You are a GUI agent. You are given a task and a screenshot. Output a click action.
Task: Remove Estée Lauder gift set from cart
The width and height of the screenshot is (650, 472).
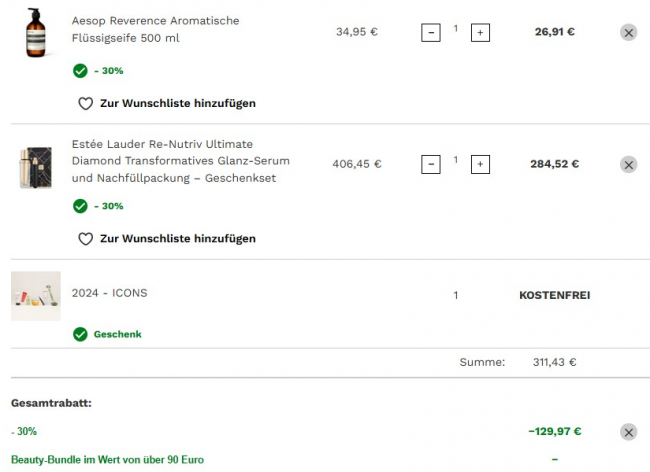(x=628, y=165)
